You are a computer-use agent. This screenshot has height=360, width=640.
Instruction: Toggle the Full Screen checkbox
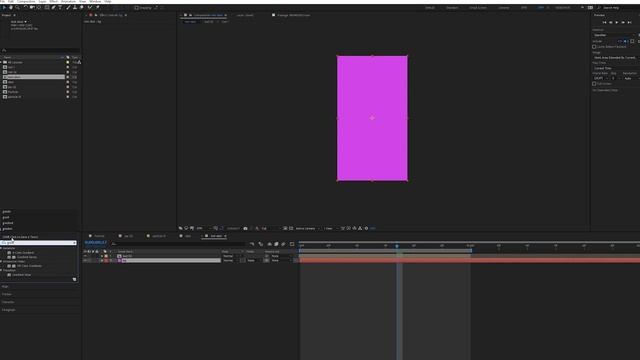click(594, 84)
